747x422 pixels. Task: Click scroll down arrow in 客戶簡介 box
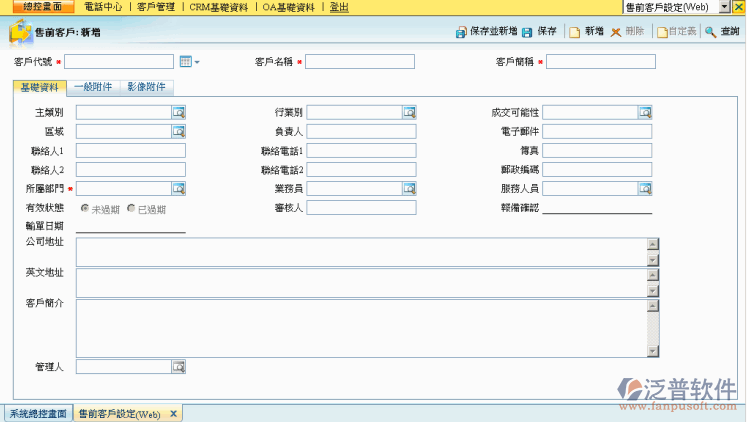[652, 351]
